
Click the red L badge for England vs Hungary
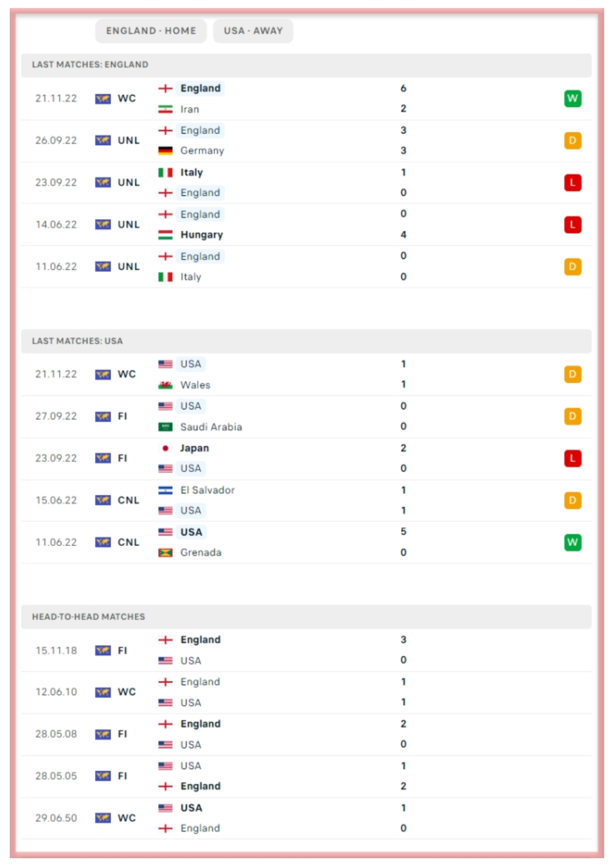[572, 224]
